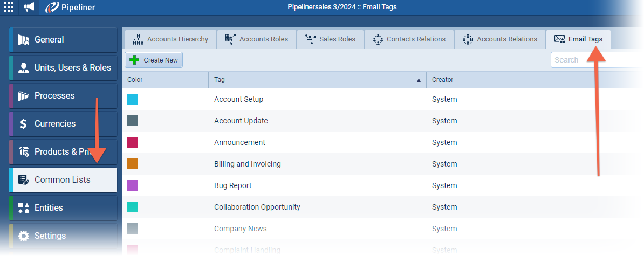Sort by the Color column header
644x256 pixels.
pyautogui.click(x=165, y=80)
